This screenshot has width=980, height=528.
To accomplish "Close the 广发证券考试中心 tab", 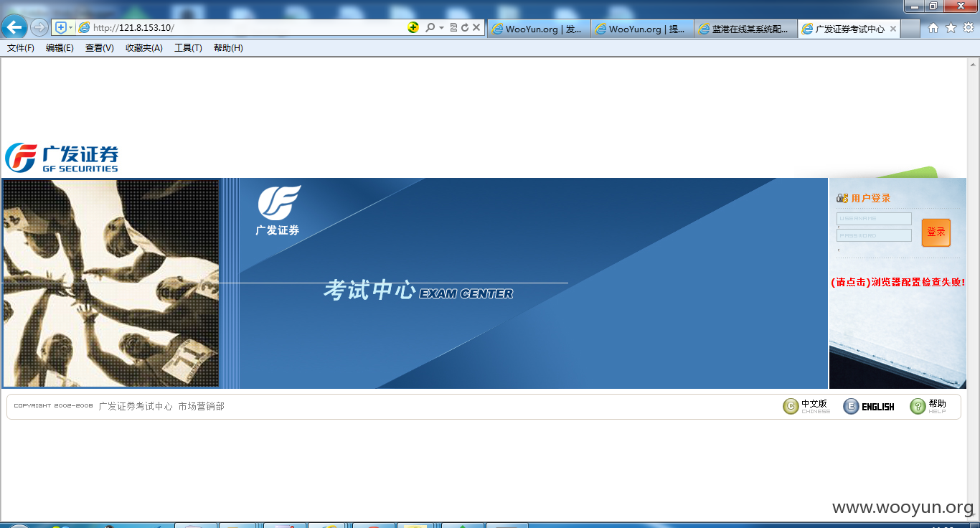I will tap(893, 29).
